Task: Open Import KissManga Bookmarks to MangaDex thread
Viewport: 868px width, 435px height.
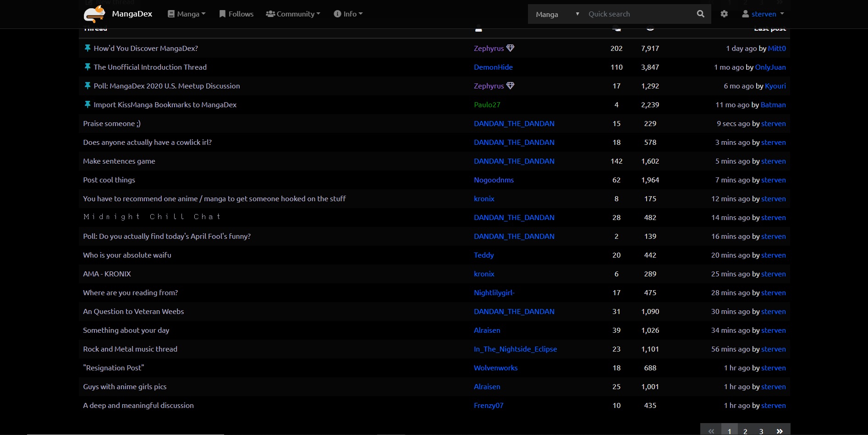Action: pos(165,105)
